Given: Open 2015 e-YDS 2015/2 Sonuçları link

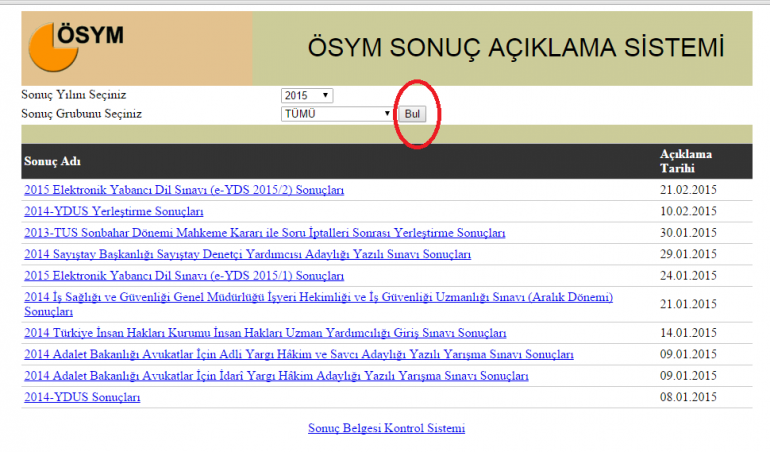Looking at the screenshot, I should point(184,190).
